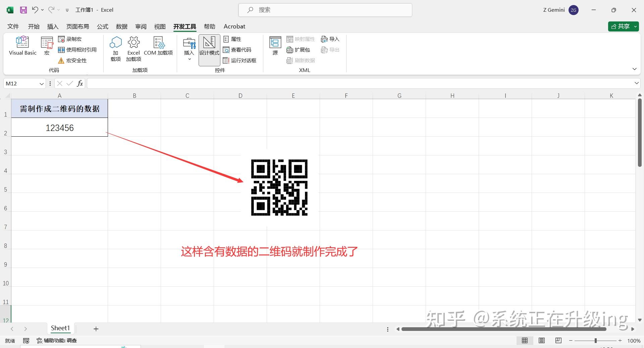
Task: Select column D header
Action: pos(240,96)
